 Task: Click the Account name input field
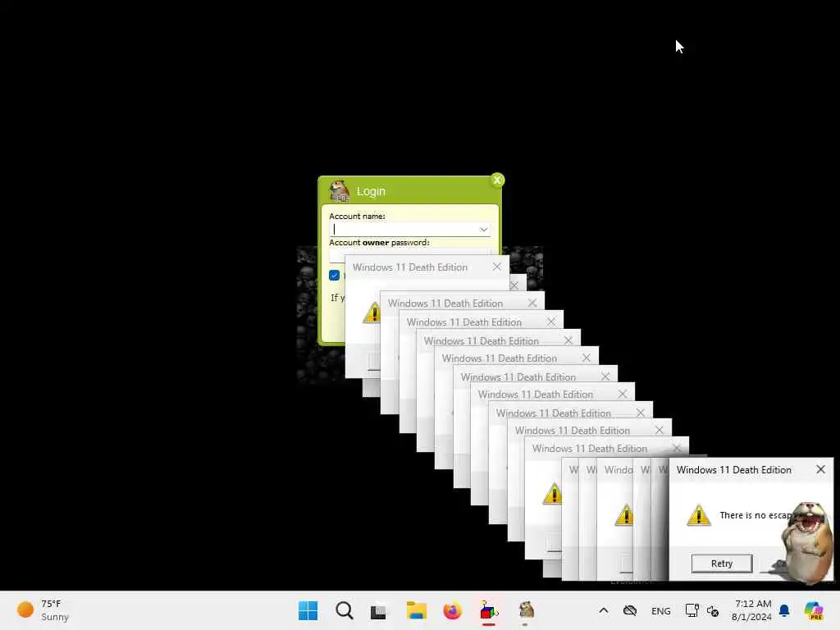409,230
